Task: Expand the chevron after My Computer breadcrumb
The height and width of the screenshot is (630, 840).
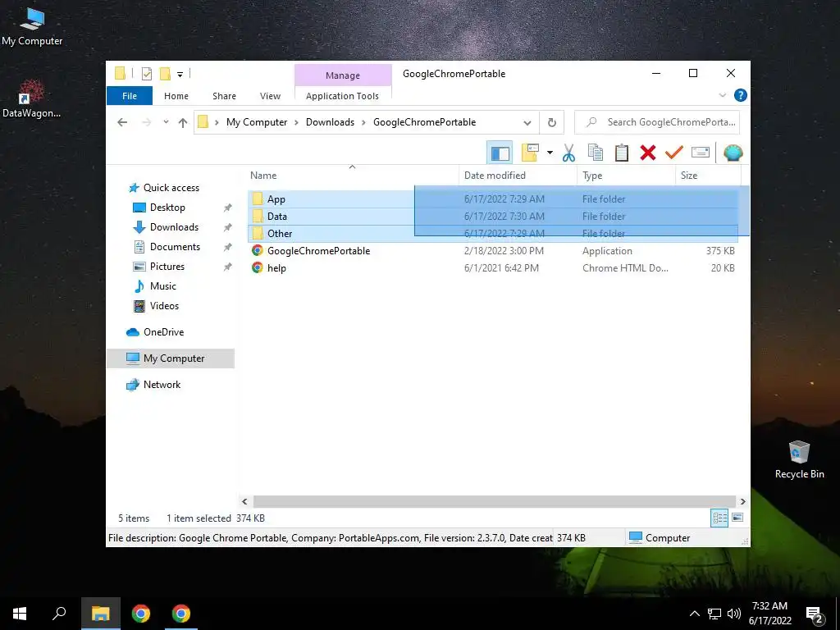Action: pos(296,122)
